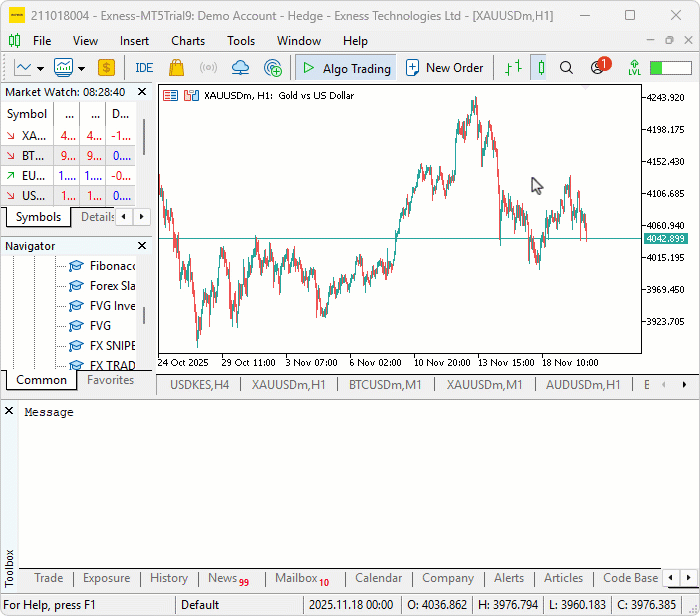This screenshot has height=616, width=700.
Task: Open the Charts menu
Action: click(x=188, y=41)
